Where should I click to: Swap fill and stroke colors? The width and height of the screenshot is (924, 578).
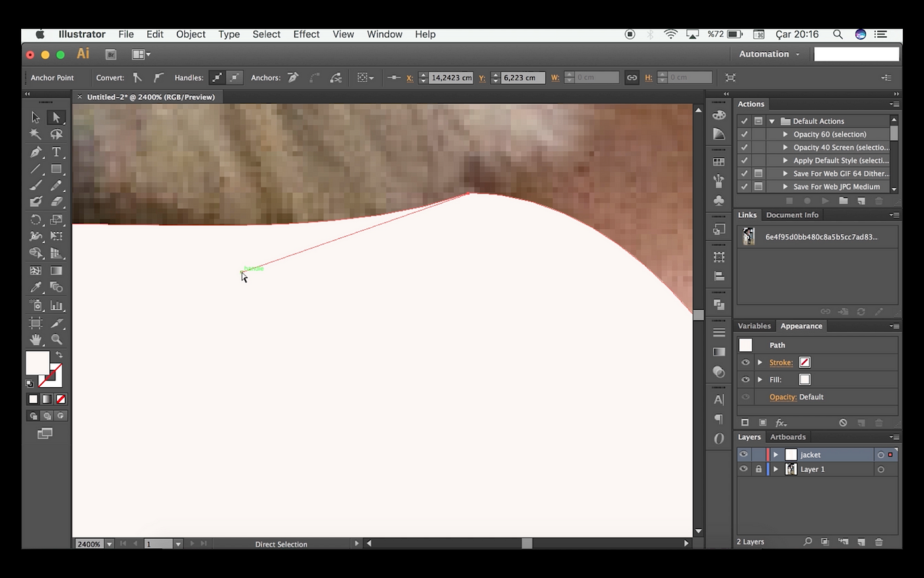coord(59,355)
